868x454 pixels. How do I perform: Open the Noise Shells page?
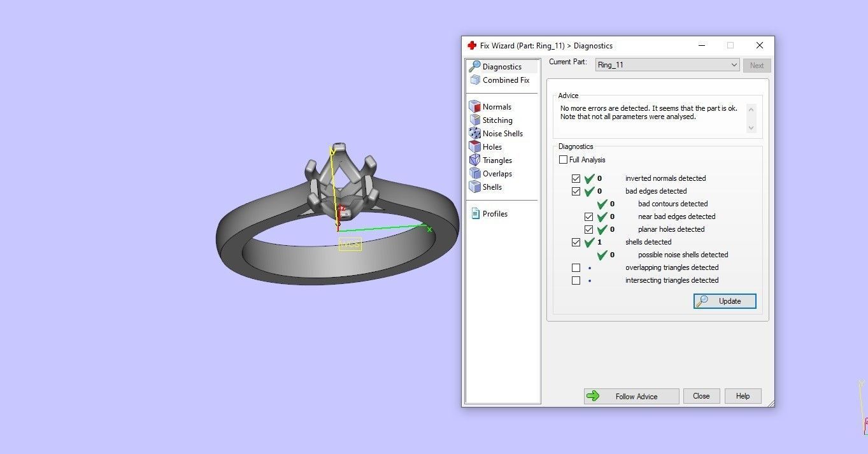tap(502, 134)
